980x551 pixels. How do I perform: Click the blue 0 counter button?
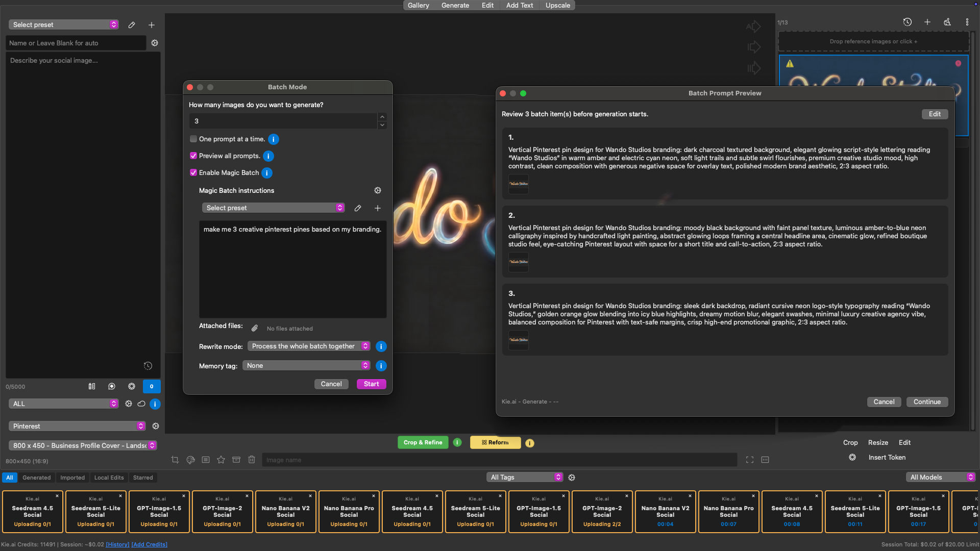(x=152, y=386)
